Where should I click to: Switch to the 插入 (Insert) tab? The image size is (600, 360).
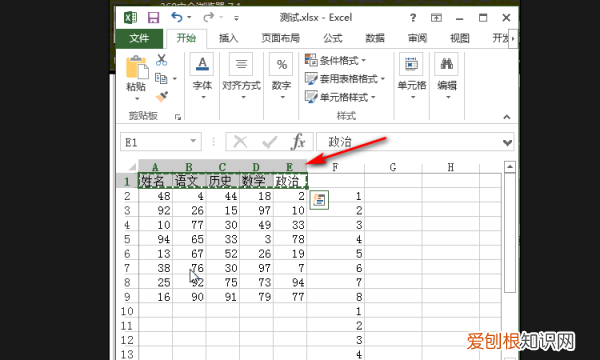tap(228, 38)
